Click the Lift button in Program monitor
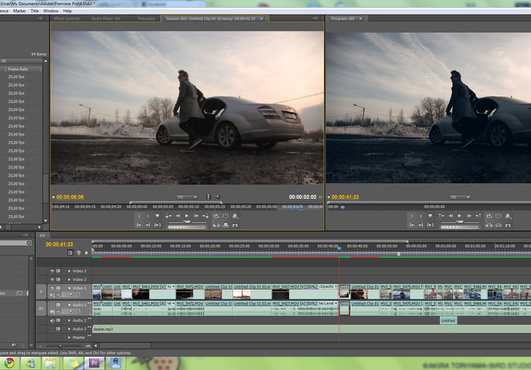Viewport: 531px width, 370px height. point(489,225)
